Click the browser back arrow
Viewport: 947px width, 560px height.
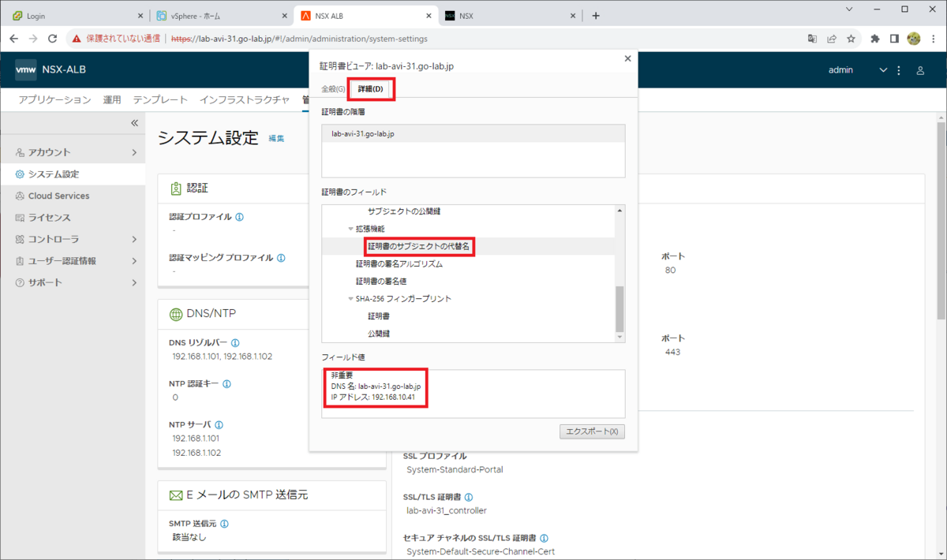pyautogui.click(x=13, y=38)
